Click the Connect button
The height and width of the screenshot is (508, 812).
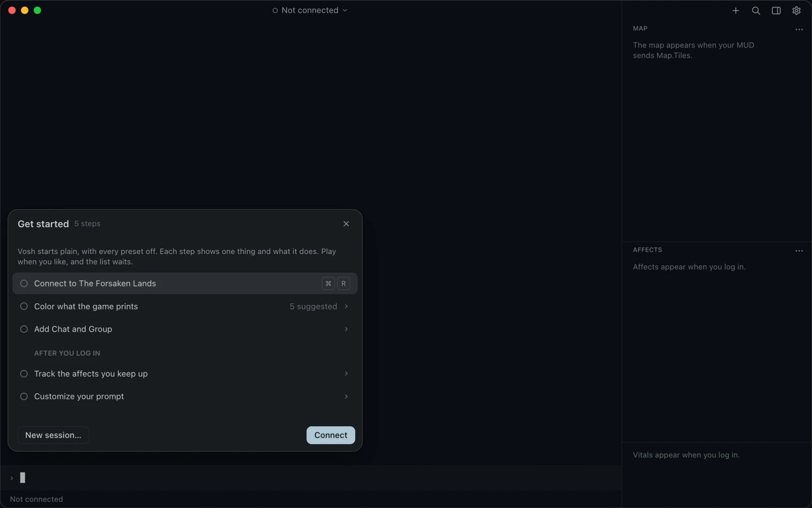[331, 435]
